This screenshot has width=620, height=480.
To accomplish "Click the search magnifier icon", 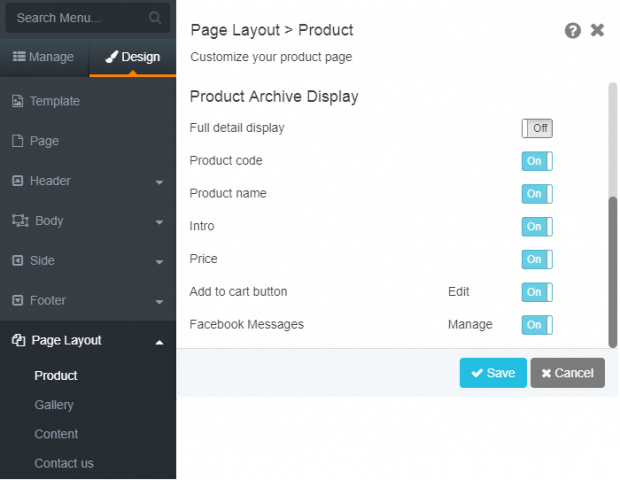I will click(x=155, y=18).
